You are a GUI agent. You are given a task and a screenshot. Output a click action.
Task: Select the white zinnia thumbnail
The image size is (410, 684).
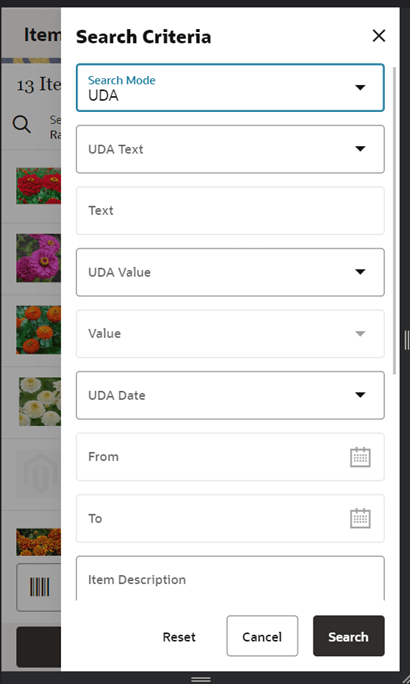pyautogui.click(x=40, y=401)
